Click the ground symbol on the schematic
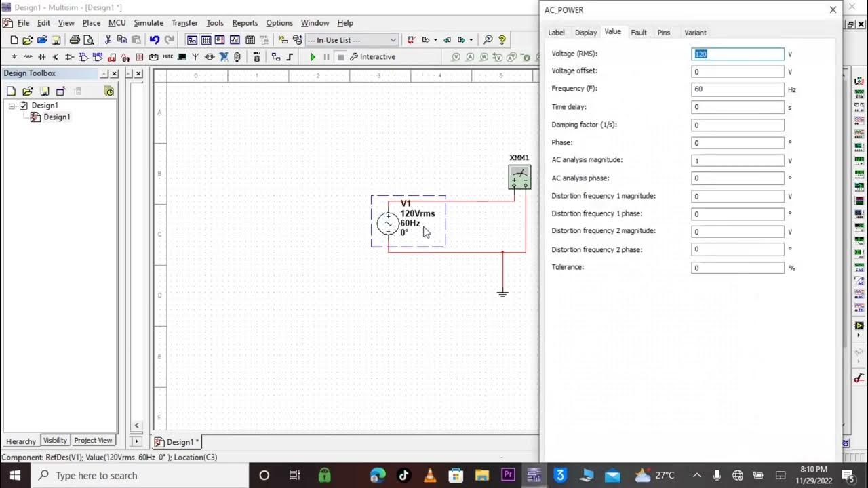This screenshot has height=488, width=868. tap(502, 293)
